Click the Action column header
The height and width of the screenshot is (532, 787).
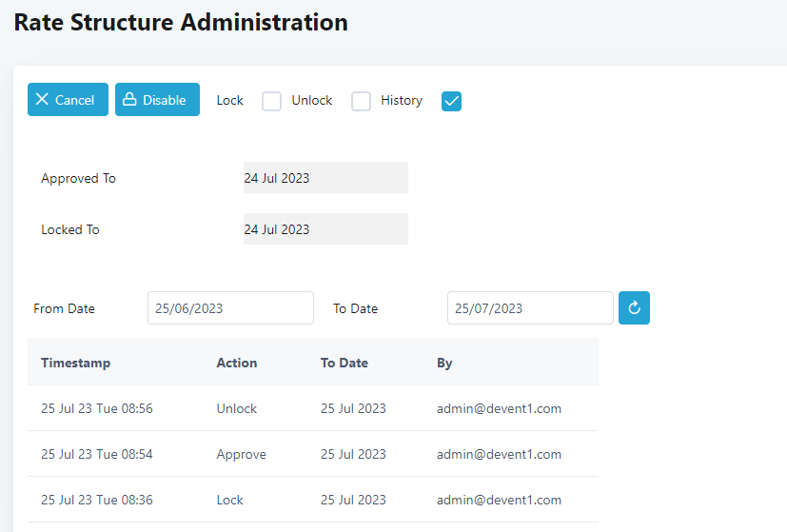coord(236,363)
